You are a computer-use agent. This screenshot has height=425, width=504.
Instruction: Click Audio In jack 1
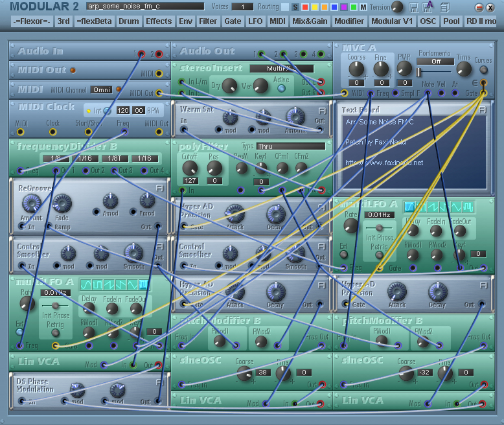[141, 54]
